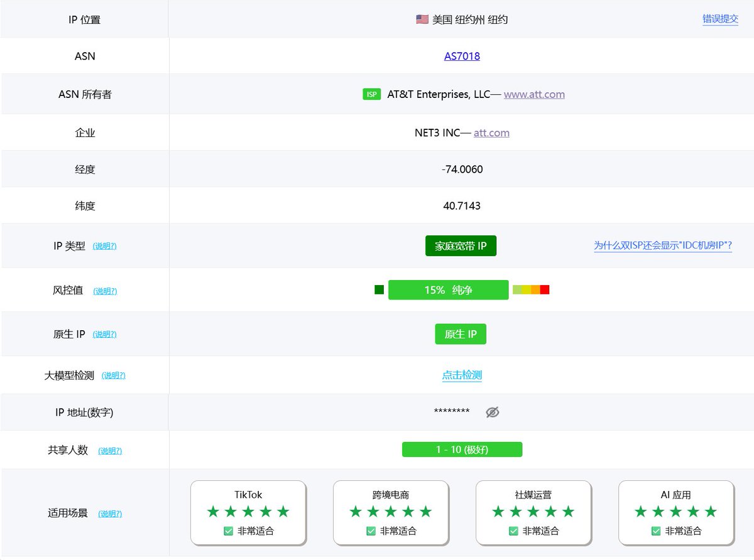The image size is (754, 560).
Task: Click the NET3 INC company text
Action: coord(437,132)
